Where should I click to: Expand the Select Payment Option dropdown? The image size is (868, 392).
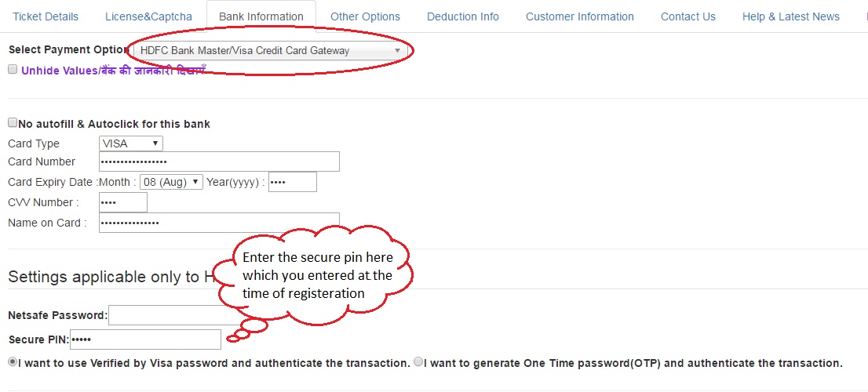(271, 51)
